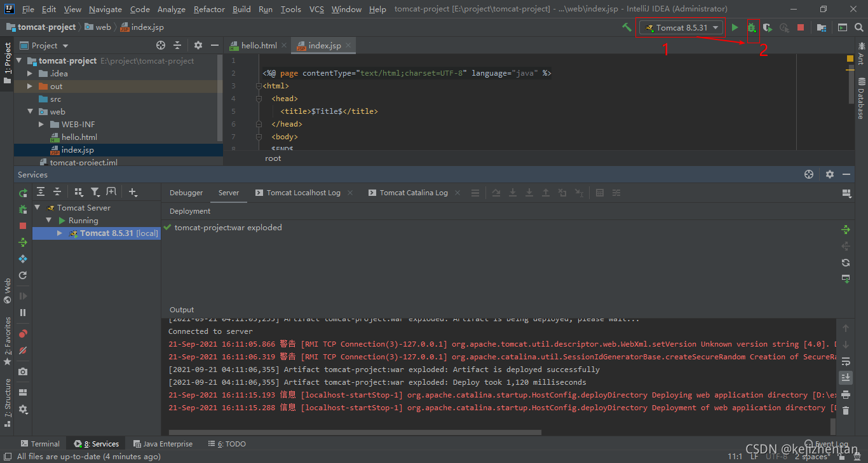The height and width of the screenshot is (463, 868).
Task: Open the Group By dropdown in Services toolbar
Action: click(79, 191)
